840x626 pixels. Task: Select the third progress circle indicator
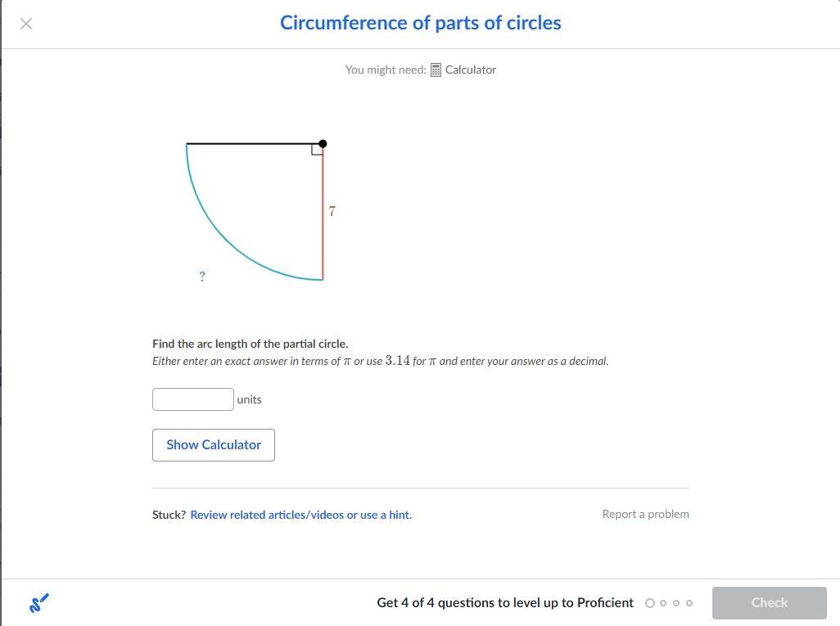coord(676,603)
